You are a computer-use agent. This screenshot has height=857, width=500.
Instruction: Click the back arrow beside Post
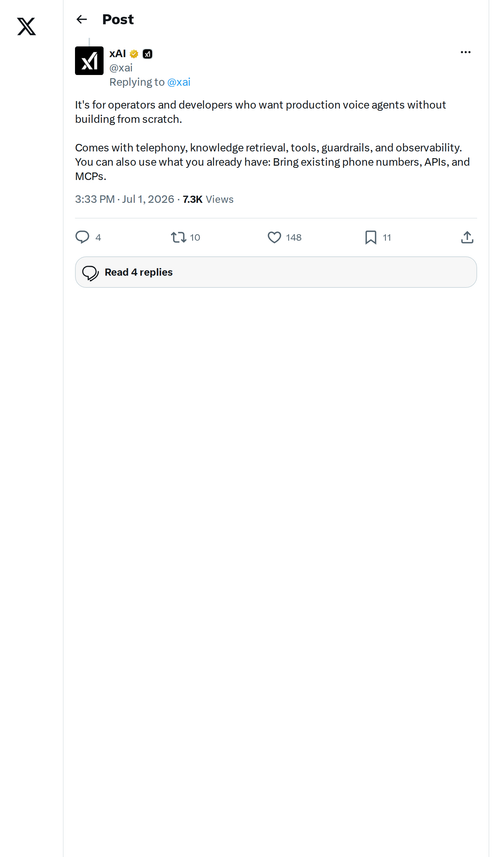click(82, 20)
